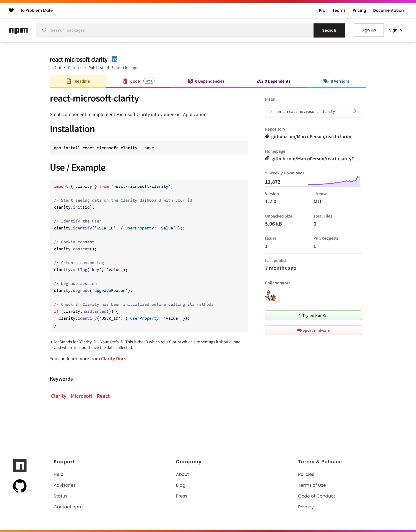Viewport: 416px width, 532px height.
Task: Open the GitHub octocat footer icon
Action: [20, 486]
